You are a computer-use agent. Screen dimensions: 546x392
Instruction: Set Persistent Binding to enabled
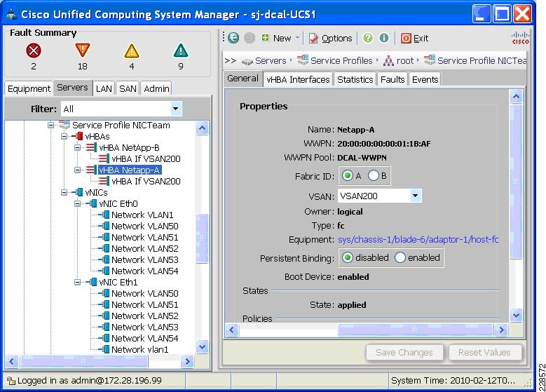(x=400, y=258)
